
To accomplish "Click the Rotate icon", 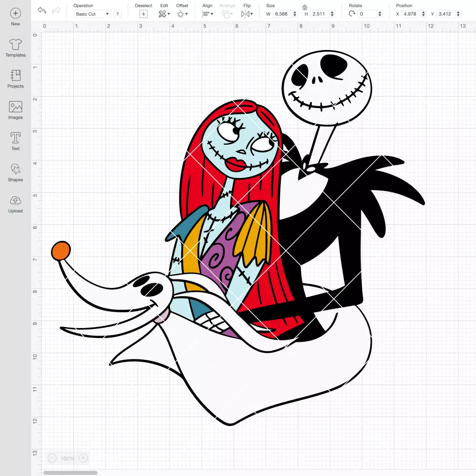I will point(352,14).
